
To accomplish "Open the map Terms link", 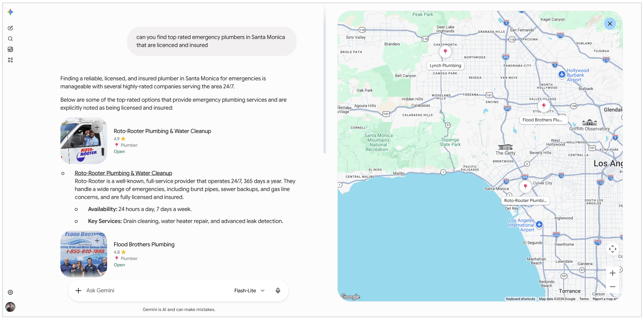I will point(584,299).
